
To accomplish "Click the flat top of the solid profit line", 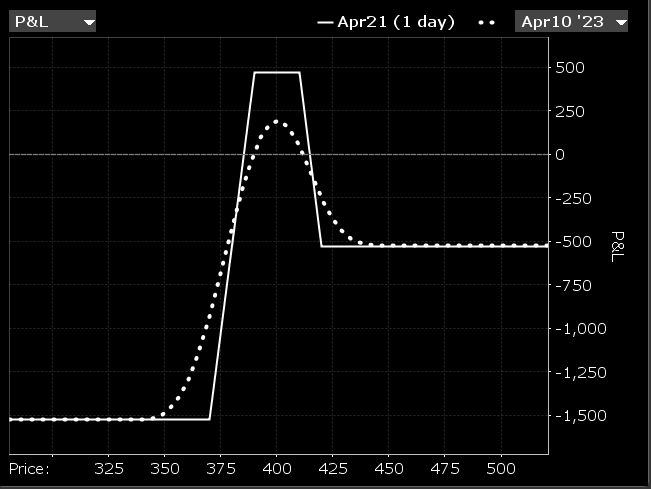I will pyautogui.click(x=277, y=73).
